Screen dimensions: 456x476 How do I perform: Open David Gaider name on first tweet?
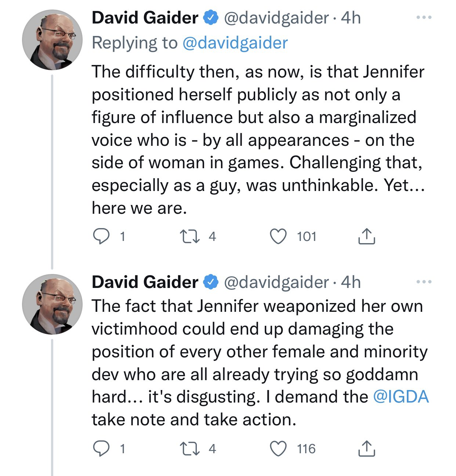coord(145,18)
